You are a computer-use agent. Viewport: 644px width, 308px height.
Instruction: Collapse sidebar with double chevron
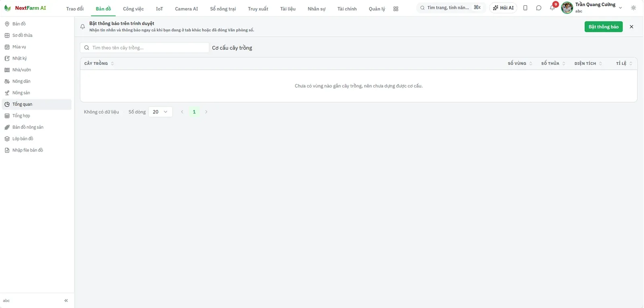66,300
